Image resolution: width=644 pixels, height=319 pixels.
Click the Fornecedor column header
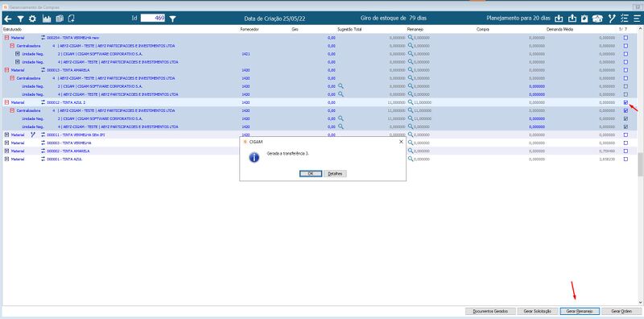249,30
